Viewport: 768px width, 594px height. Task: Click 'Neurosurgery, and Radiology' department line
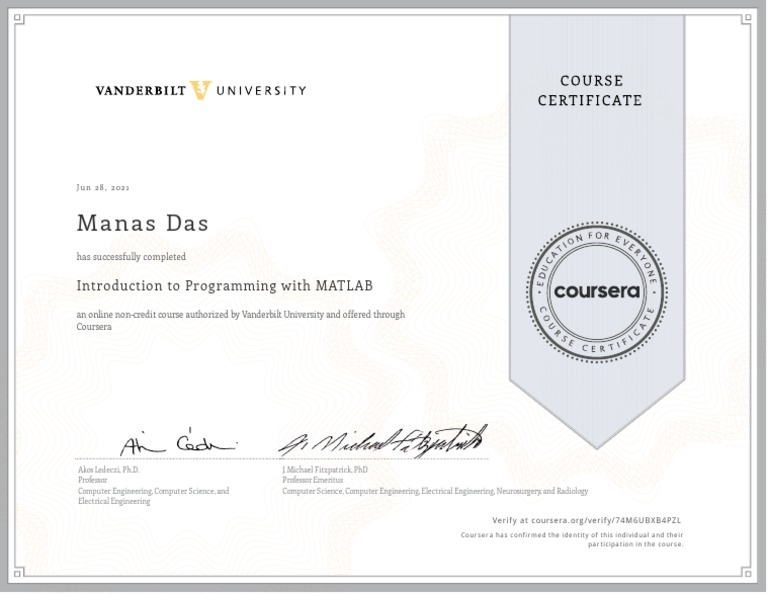[x=435, y=491]
